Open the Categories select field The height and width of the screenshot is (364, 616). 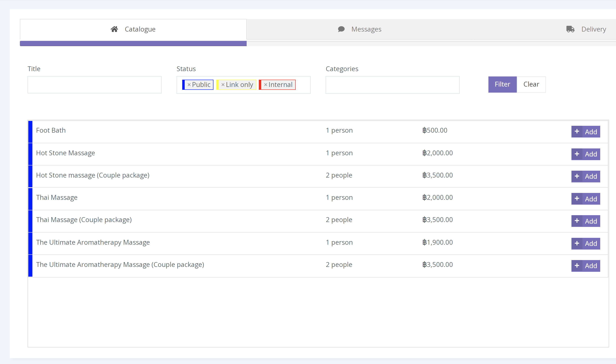(392, 85)
